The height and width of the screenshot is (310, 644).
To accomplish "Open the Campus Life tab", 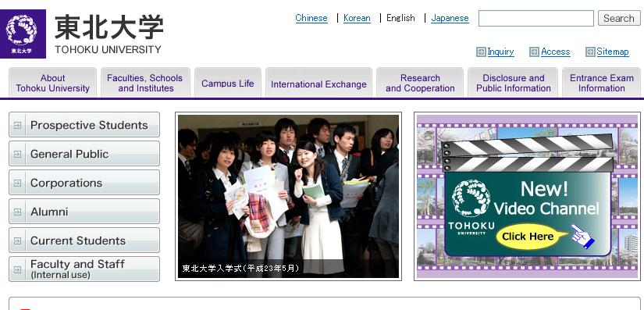I will 228,83.
